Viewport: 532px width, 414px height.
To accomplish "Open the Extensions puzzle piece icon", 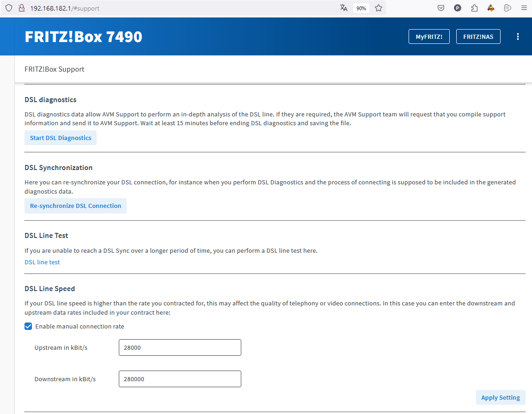I will 474,8.
